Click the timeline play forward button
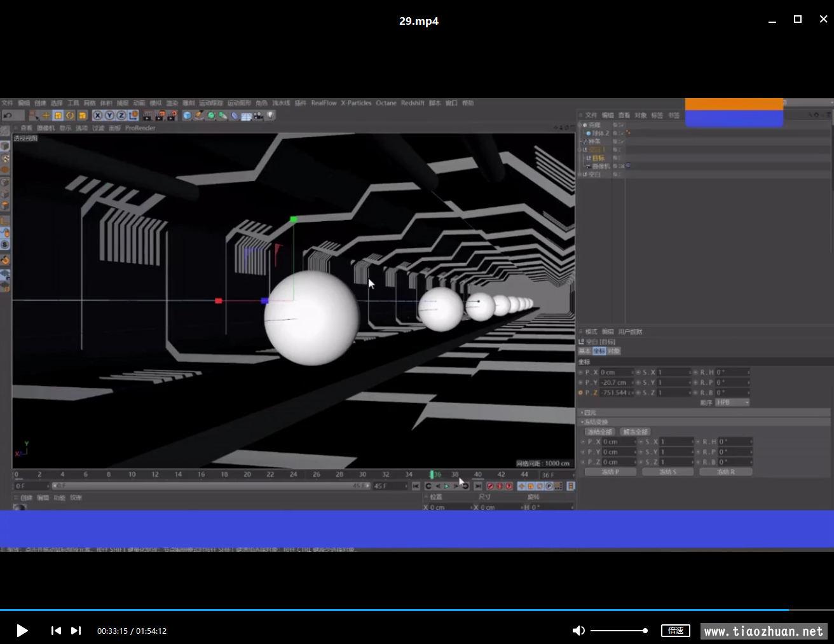 447,486
